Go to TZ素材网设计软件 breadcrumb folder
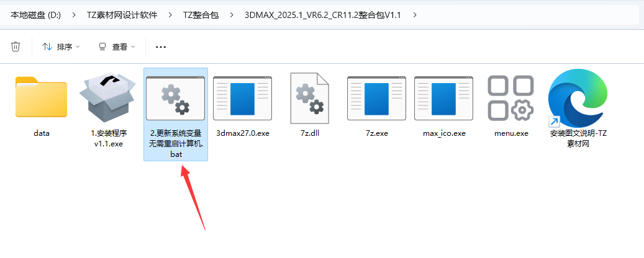This screenshot has height=258, width=644. click(x=122, y=15)
